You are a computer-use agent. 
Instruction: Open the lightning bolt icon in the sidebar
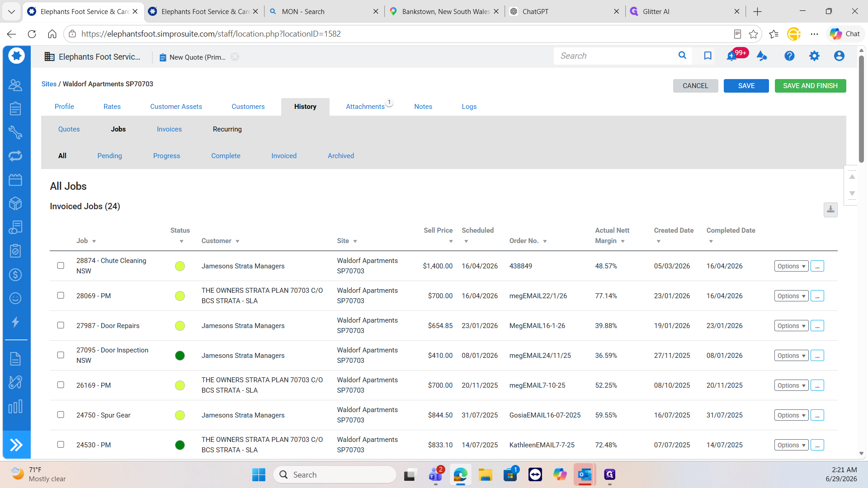[15, 322]
